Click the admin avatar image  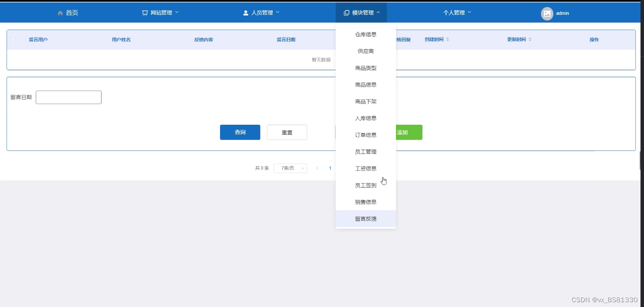[547, 14]
